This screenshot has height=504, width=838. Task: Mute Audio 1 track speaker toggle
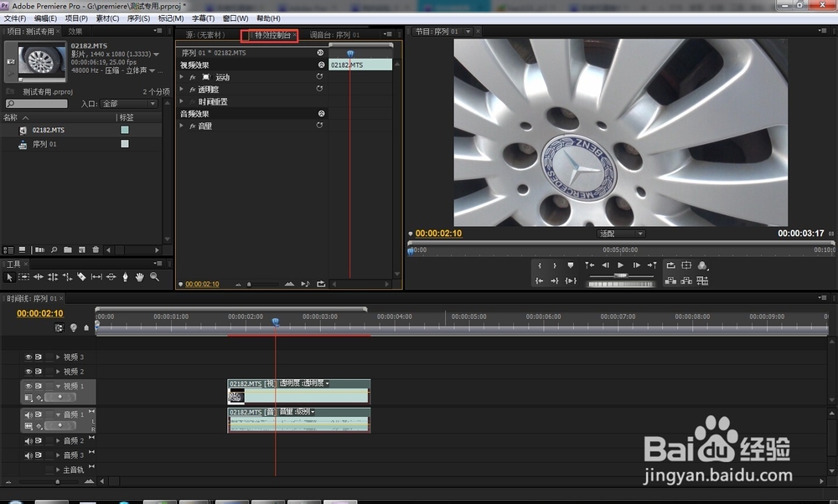tap(28, 414)
